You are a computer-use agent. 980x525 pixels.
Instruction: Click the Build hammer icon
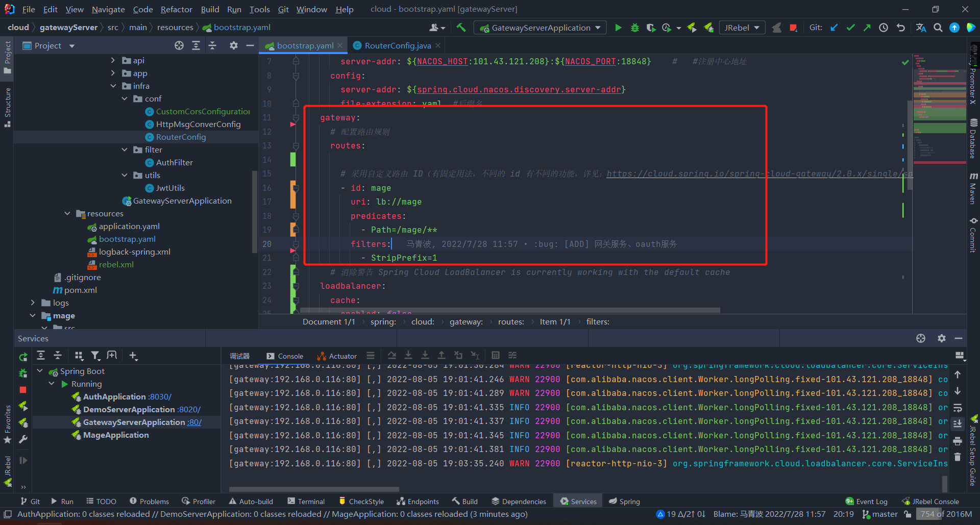[x=461, y=28]
